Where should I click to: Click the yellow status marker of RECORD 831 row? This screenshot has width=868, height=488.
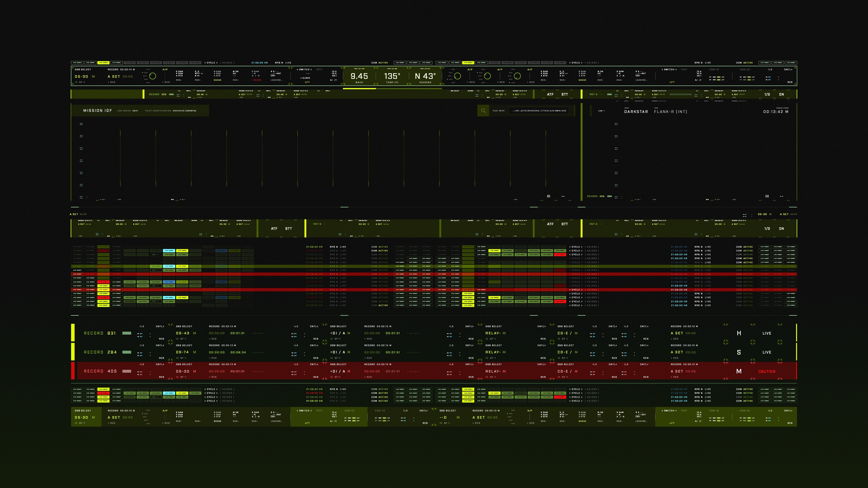[73, 333]
